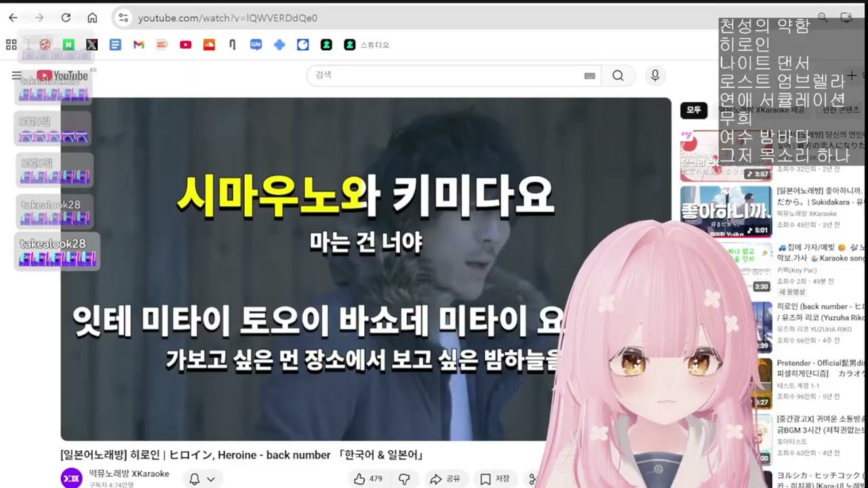Open the Gmail bookmark
Screen dimensions: 868x488
pos(138,45)
